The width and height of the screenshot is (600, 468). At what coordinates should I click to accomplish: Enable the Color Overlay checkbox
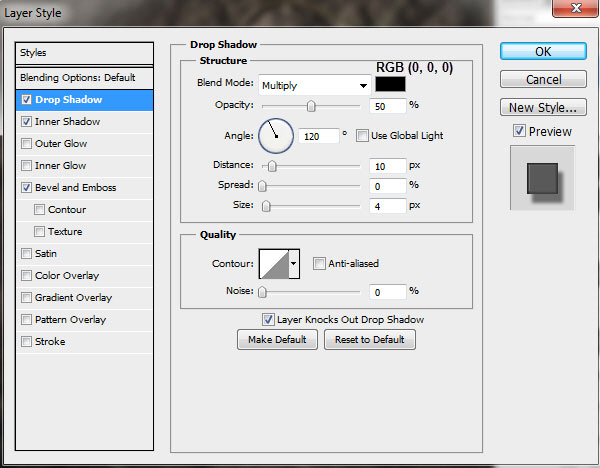pyautogui.click(x=26, y=276)
